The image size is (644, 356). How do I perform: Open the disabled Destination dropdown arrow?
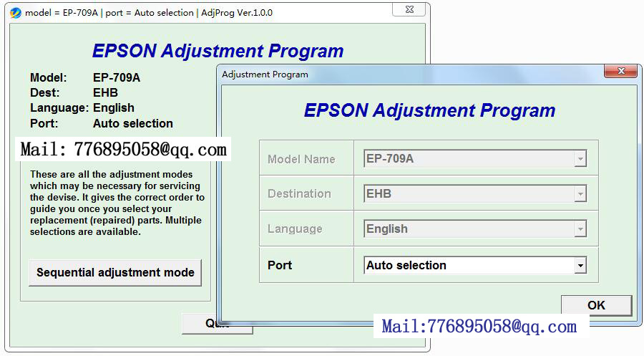[x=580, y=193]
